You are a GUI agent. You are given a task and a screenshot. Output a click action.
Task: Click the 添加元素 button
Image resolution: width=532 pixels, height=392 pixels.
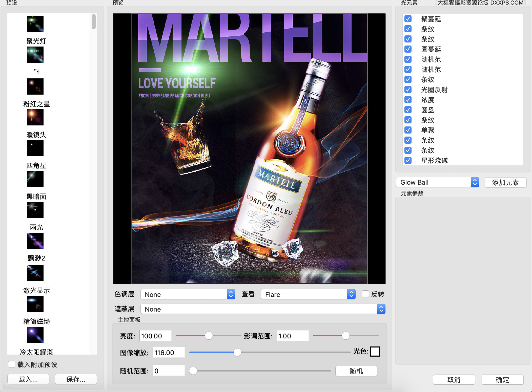(x=505, y=182)
